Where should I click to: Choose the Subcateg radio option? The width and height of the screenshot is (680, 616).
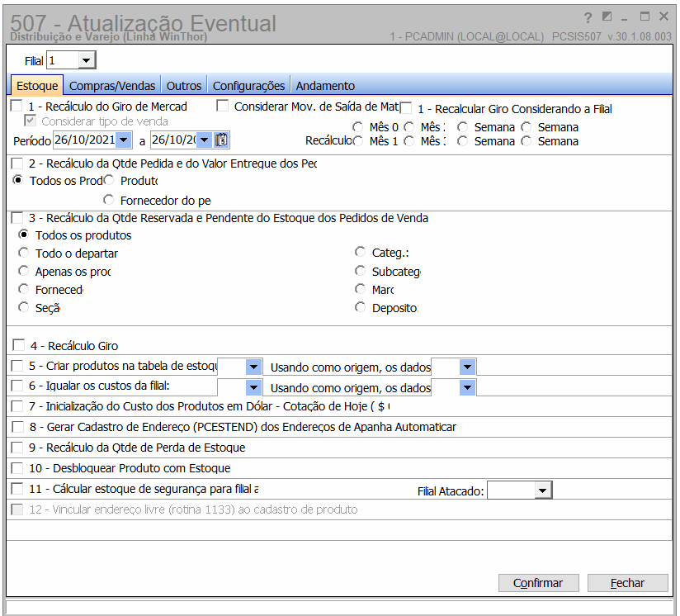[x=361, y=271]
